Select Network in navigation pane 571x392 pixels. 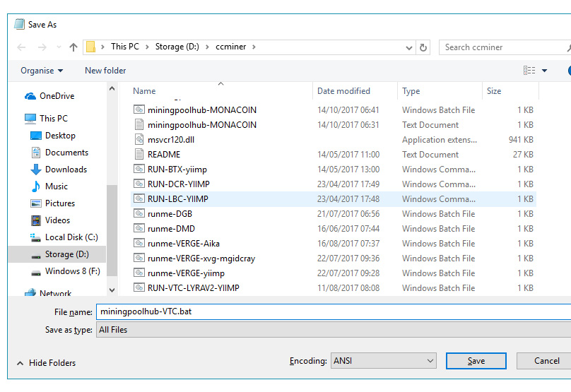(48, 293)
